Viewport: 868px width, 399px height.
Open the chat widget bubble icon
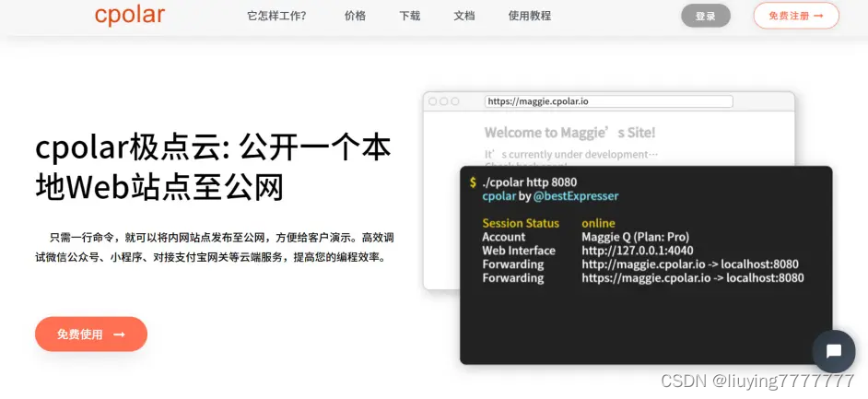(x=834, y=351)
